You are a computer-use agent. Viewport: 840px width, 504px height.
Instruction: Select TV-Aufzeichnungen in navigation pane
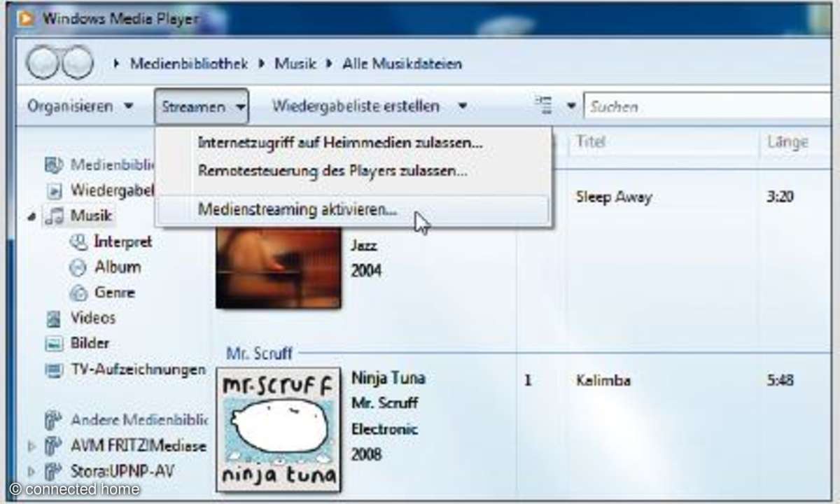(x=138, y=370)
